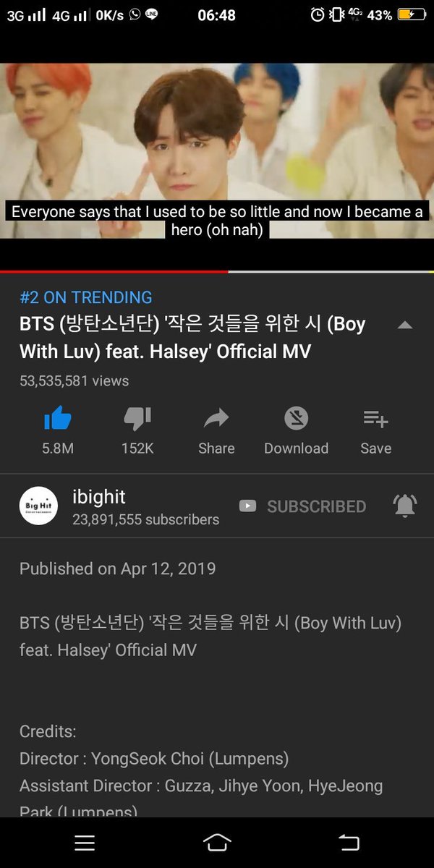The image size is (434, 868).
Task: Tap the Download icon
Action: point(296,418)
